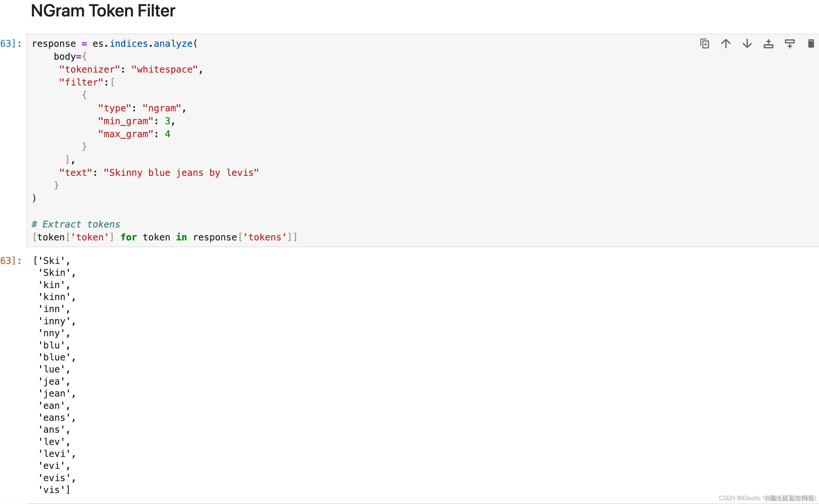Click the CSDN @Elastic watermark text
Screen dimensions: 819x504
pos(739,498)
